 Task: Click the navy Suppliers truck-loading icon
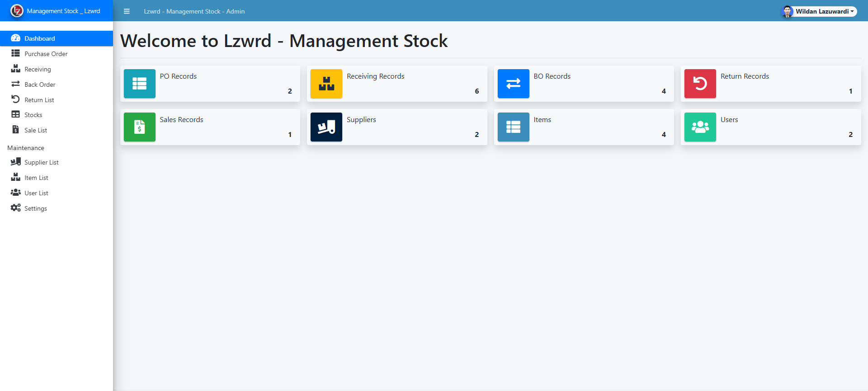pyautogui.click(x=326, y=127)
